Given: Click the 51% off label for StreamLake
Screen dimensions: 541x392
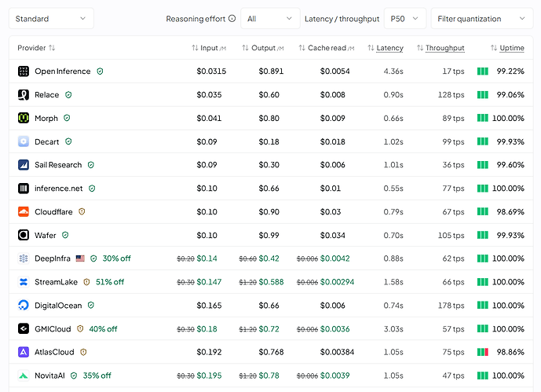Looking at the screenshot, I should 110,282.
